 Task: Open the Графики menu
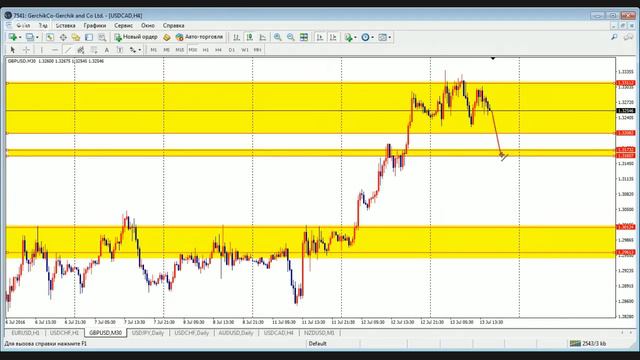point(95,25)
